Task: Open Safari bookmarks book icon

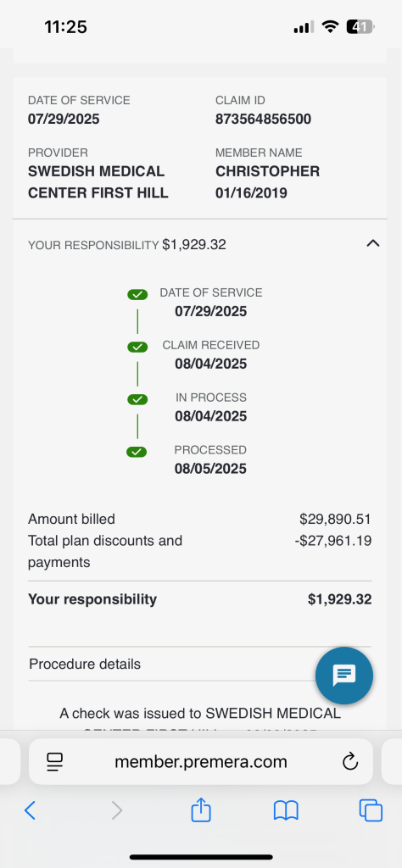Action: (287, 810)
